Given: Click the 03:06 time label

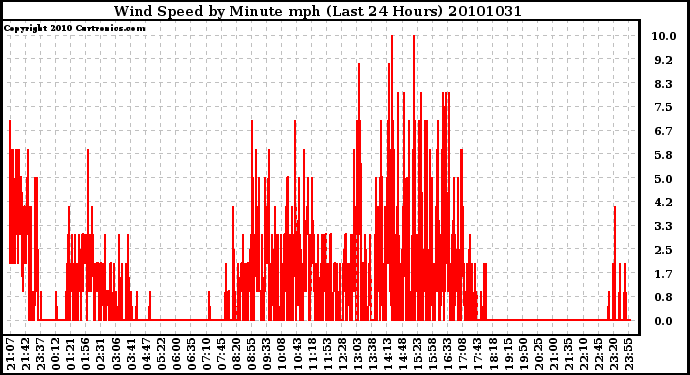Looking at the screenshot, I should click(116, 355).
